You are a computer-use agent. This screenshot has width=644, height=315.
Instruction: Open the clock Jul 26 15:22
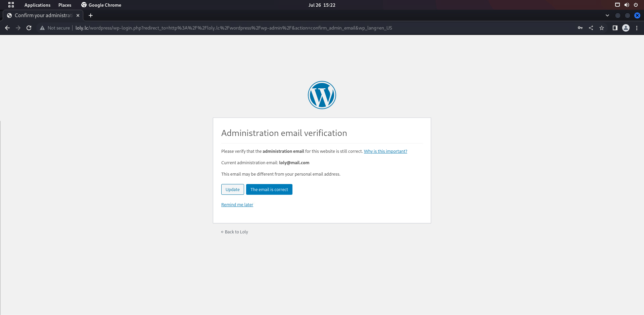click(x=322, y=5)
